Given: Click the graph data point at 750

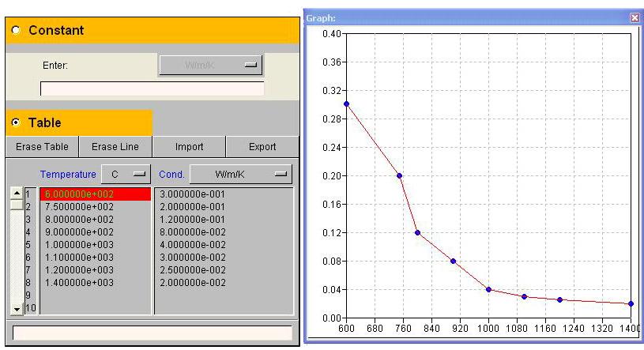Looking at the screenshot, I should (400, 176).
